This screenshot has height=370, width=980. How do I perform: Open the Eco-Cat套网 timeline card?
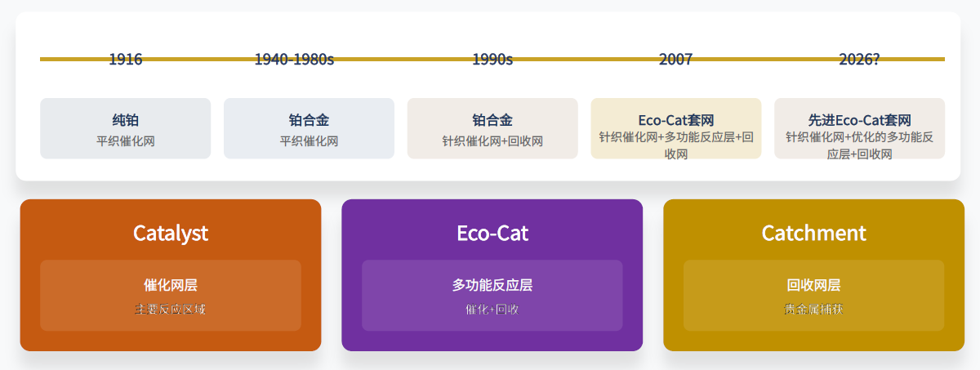[675, 129]
